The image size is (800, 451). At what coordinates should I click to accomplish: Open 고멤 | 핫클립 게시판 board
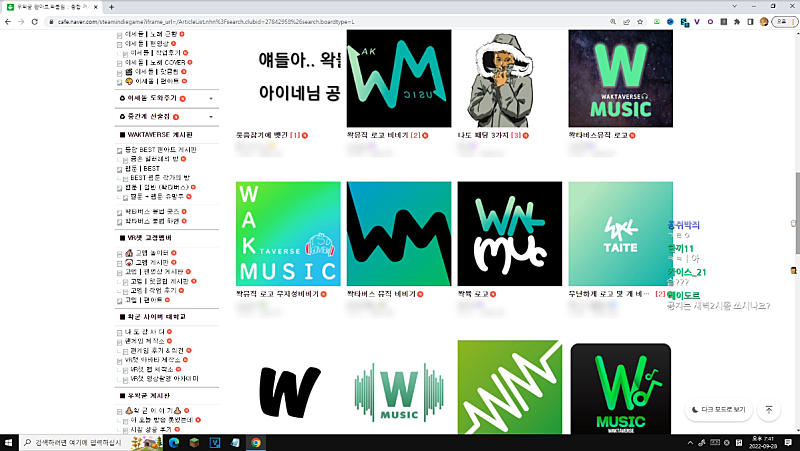pyautogui.click(x=159, y=281)
